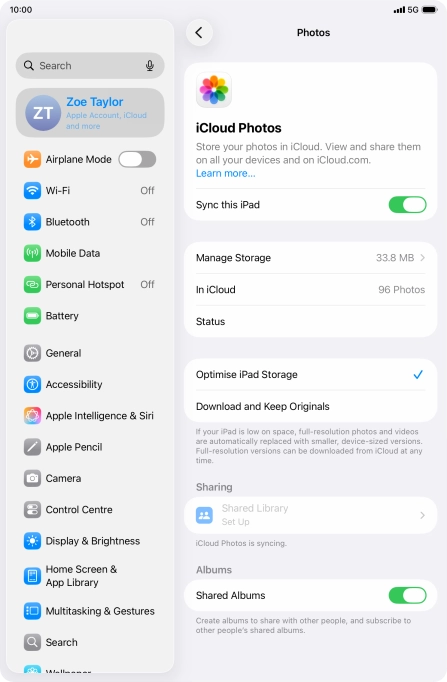Viewport: 447px width, 682px height.
Task: Toggle Airplane Mode switch
Action: 137,159
